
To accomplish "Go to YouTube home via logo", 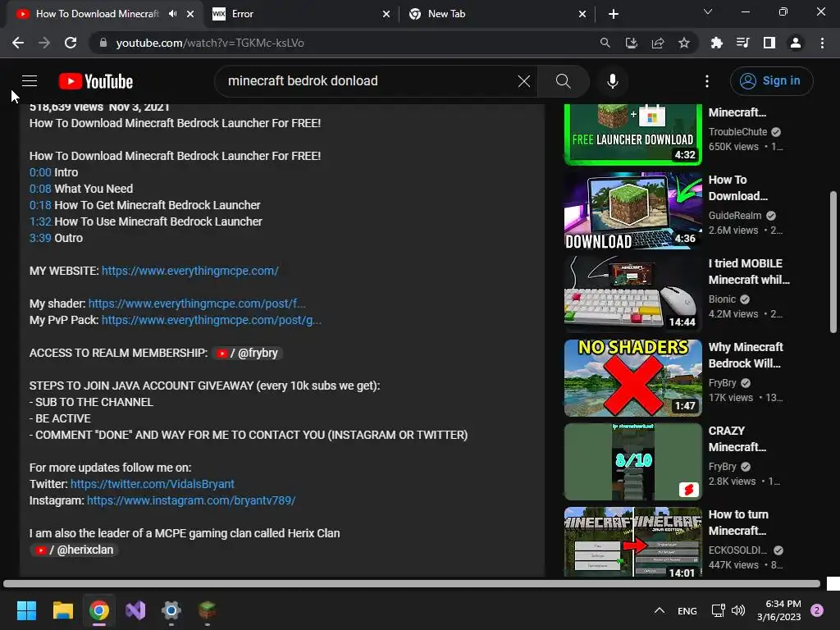I will [96, 81].
